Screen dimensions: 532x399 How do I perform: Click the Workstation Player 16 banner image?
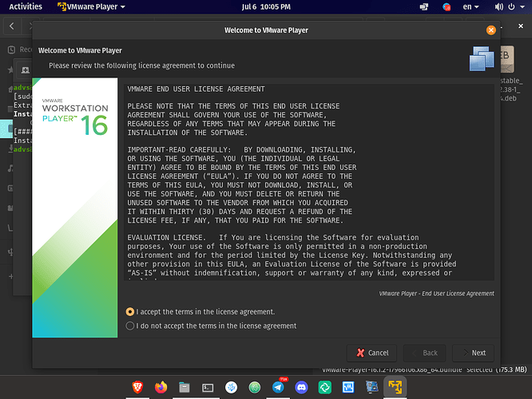point(75,207)
